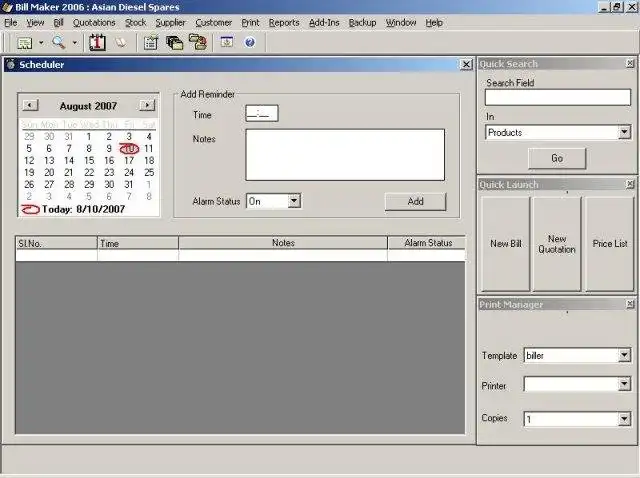Open dropdown arrow beside magnifying glass
This screenshot has width=640, height=478.
tap(74, 42)
